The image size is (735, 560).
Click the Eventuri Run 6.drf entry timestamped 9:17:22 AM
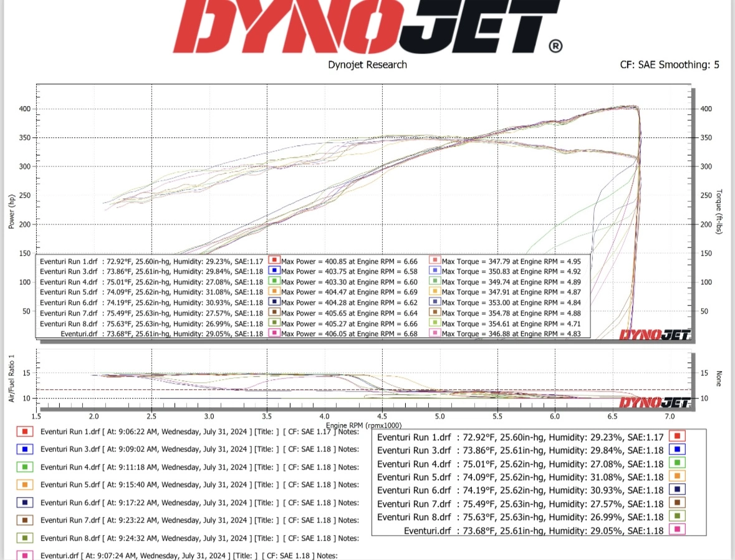[199, 502]
